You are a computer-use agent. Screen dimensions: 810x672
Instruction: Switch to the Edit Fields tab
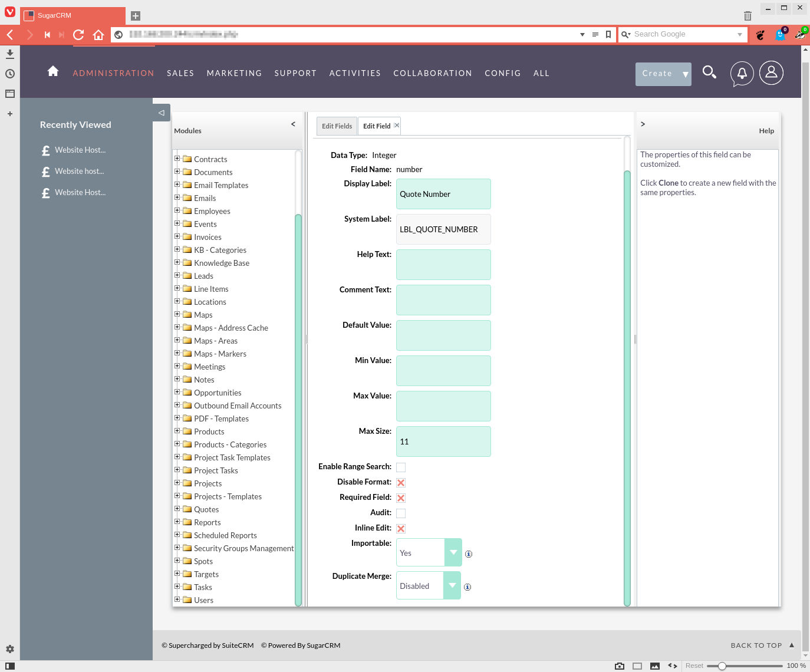click(337, 126)
